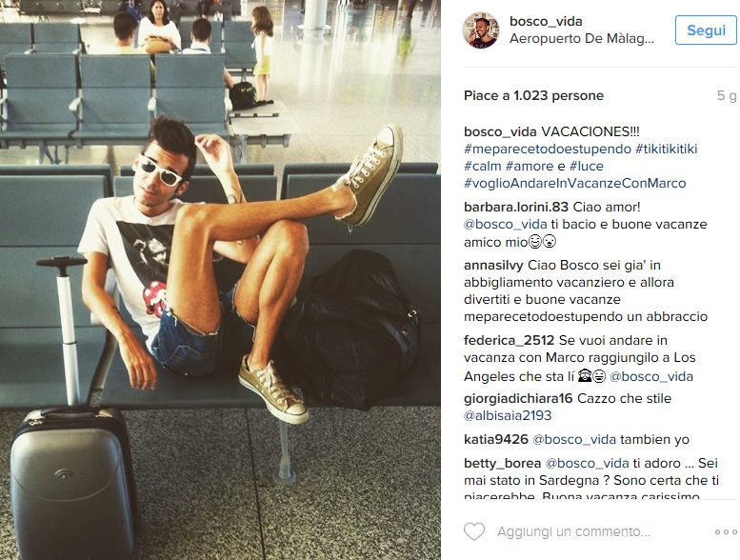Open Aeropuerto De Màlaga location link
This screenshot has height=560, width=740.
tap(582, 39)
